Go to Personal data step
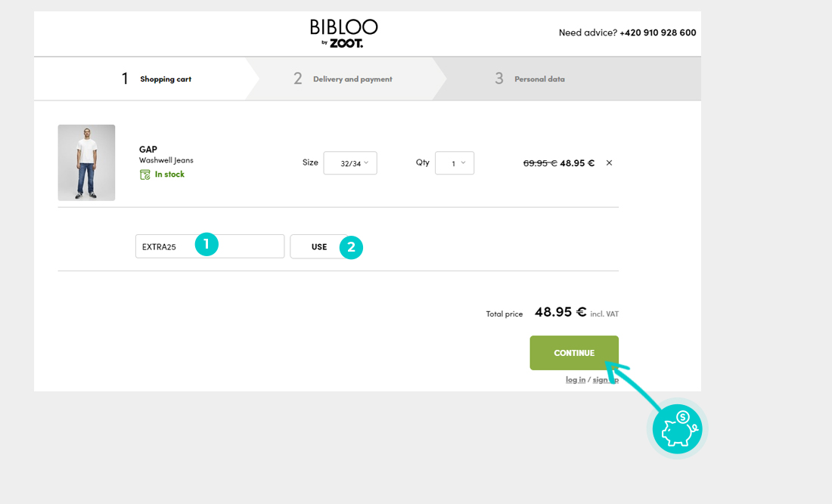Screen dimensions: 832x504 tap(539, 79)
